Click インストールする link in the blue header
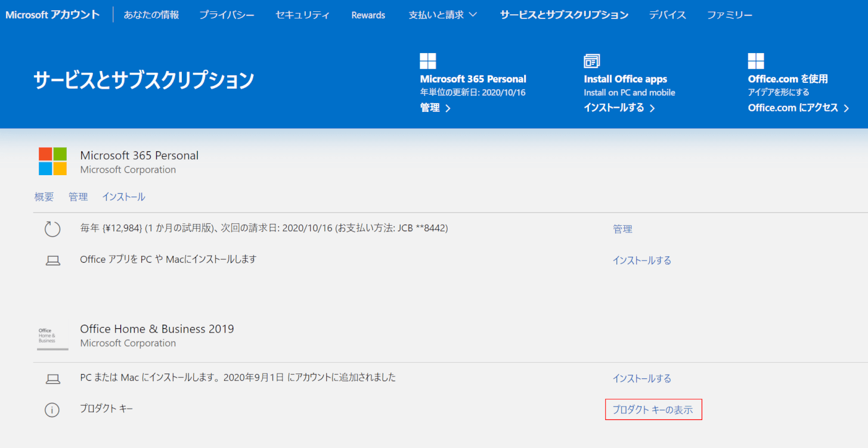This screenshot has width=868, height=448. (619, 108)
